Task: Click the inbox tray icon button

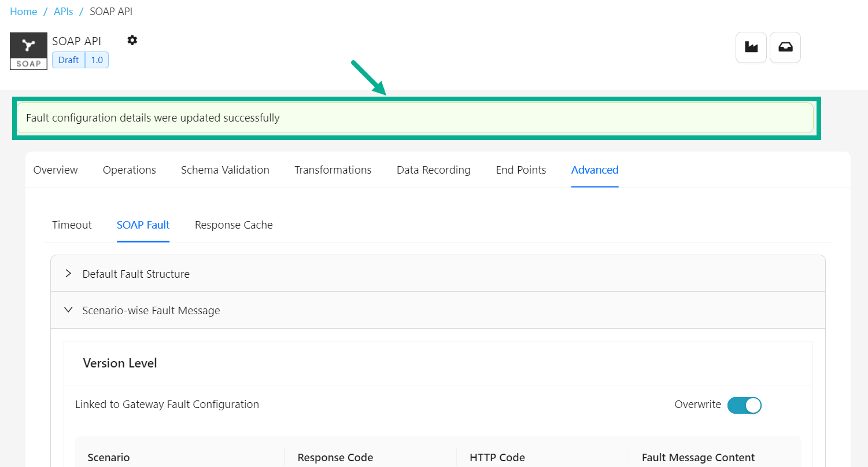Action: (x=785, y=47)
